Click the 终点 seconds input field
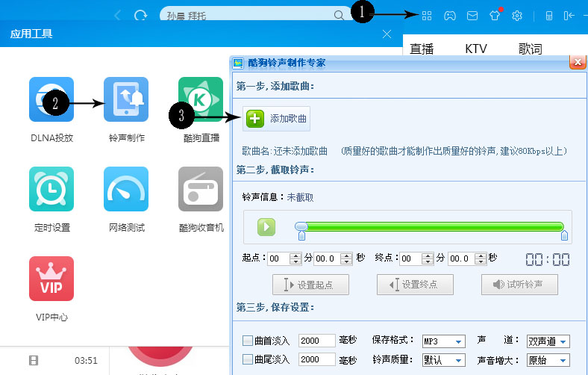The height and width of the screenshot is (375, 588). 462,258
